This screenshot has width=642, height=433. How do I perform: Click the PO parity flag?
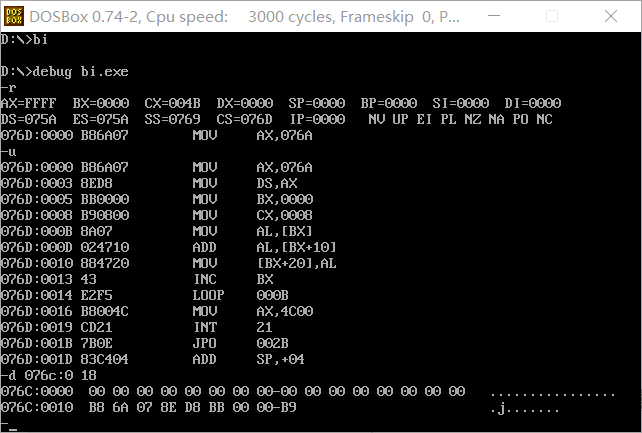click(x=520, y=119)
